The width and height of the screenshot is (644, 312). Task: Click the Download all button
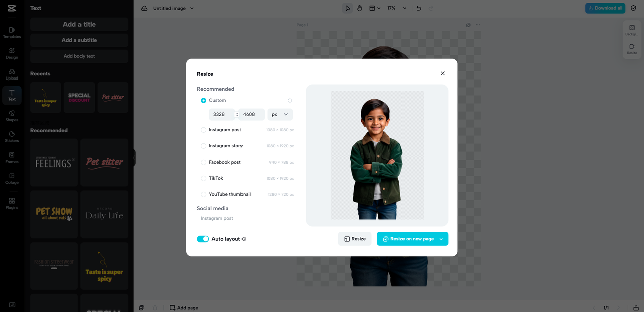[605, 8]
